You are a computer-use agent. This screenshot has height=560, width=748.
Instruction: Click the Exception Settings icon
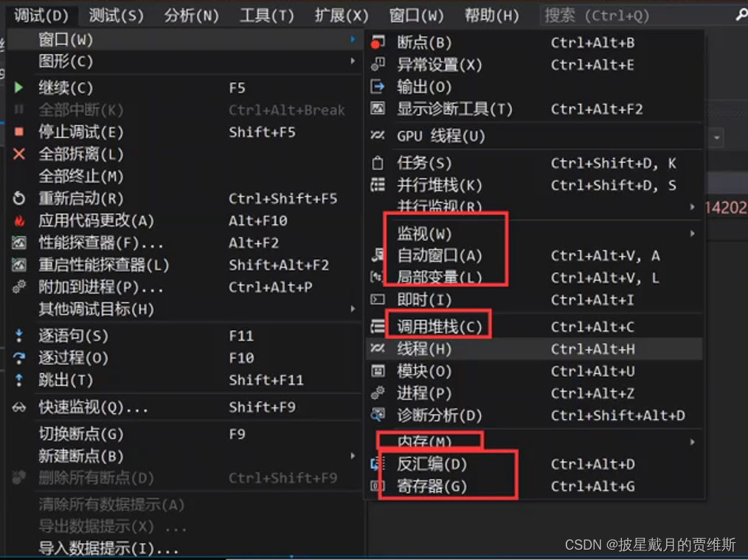coord(378,64)
